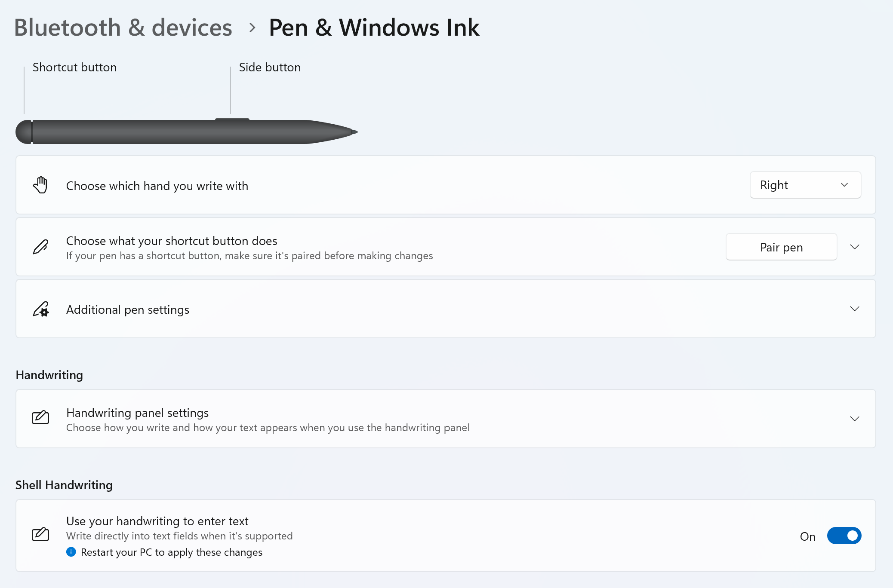Click the pen with gear icon for Additional pen settings
This screenshot has height=588, width=893.
[40, 309]
